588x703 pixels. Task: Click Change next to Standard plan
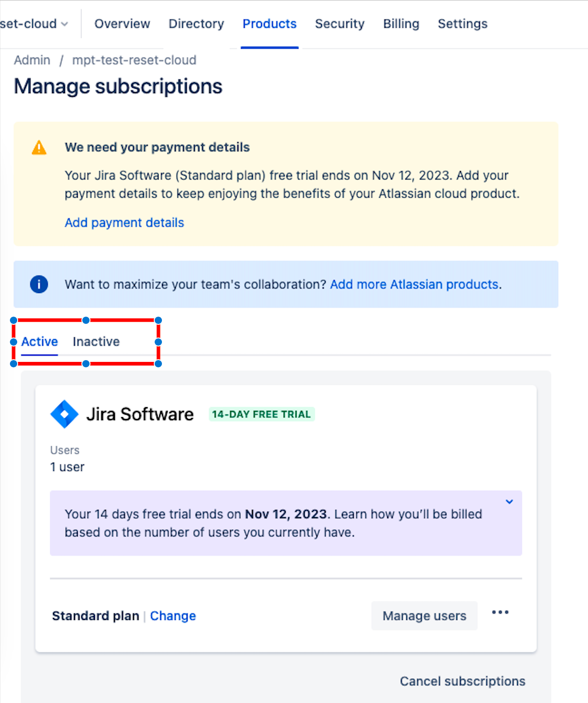173,616
